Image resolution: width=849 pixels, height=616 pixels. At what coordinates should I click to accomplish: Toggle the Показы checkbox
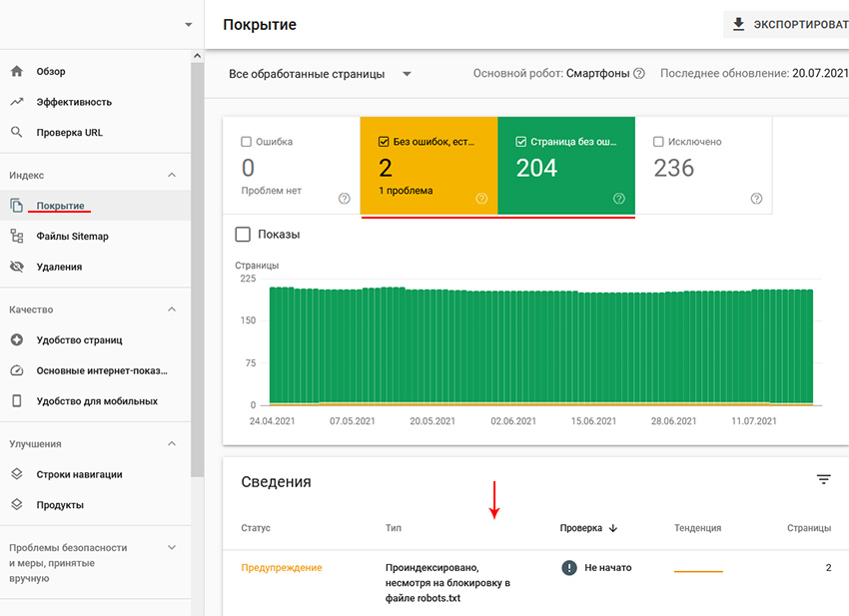click(x=243, y=235)
